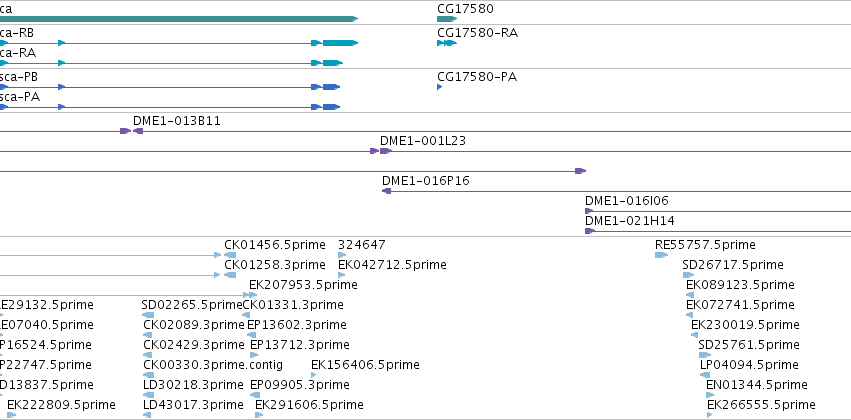This screenshot has height=420, width=851.
Task: Click the EK156406.5prime EST label
Action: [365, 365]
